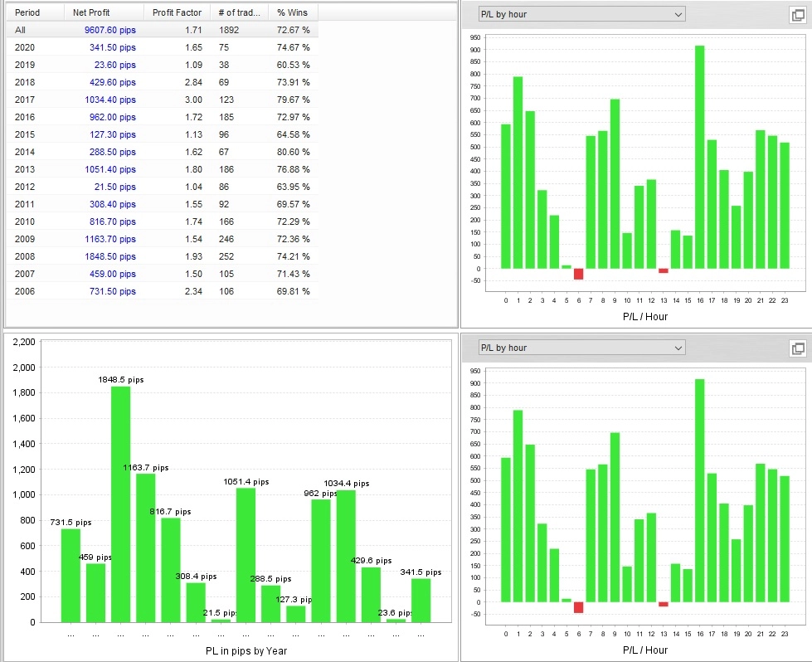This screenshot has width=812, height=662.
Task: Click the top chart pop-out window icon
Action: point(798,14)
